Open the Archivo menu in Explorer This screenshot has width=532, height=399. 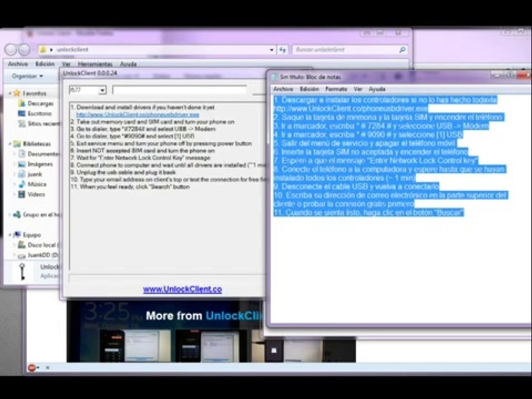[x=18, y=64]
